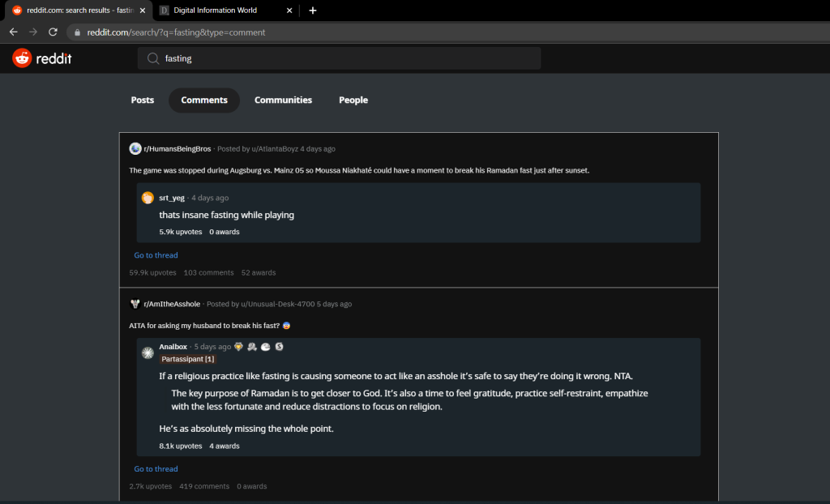Viewport: 830px width, 504px height.
Task: Open the Digital Information World browser tab
Action: click(x=217, y=11)
